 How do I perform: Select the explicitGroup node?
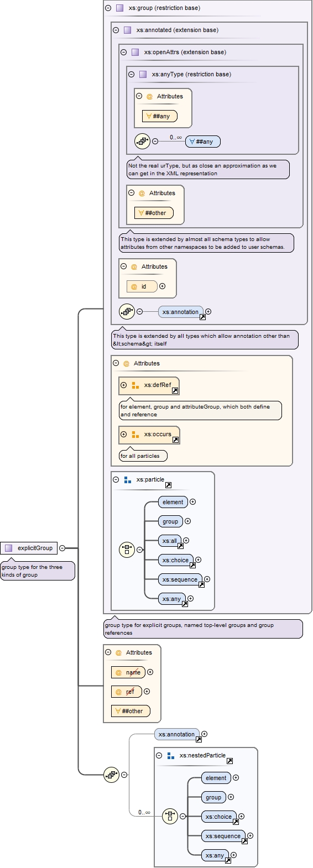[x=29, y=548]
